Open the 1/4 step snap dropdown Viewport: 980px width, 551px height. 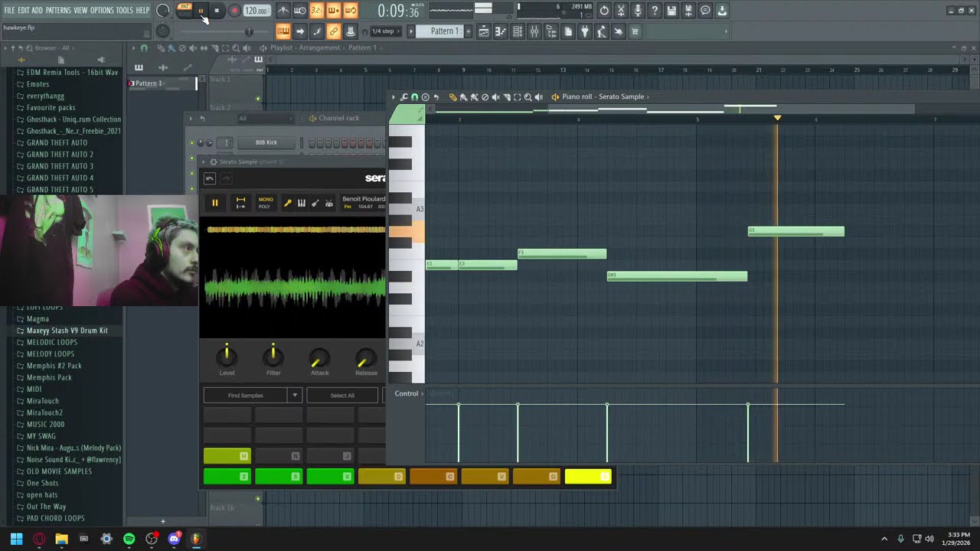[x=385, y=31]
